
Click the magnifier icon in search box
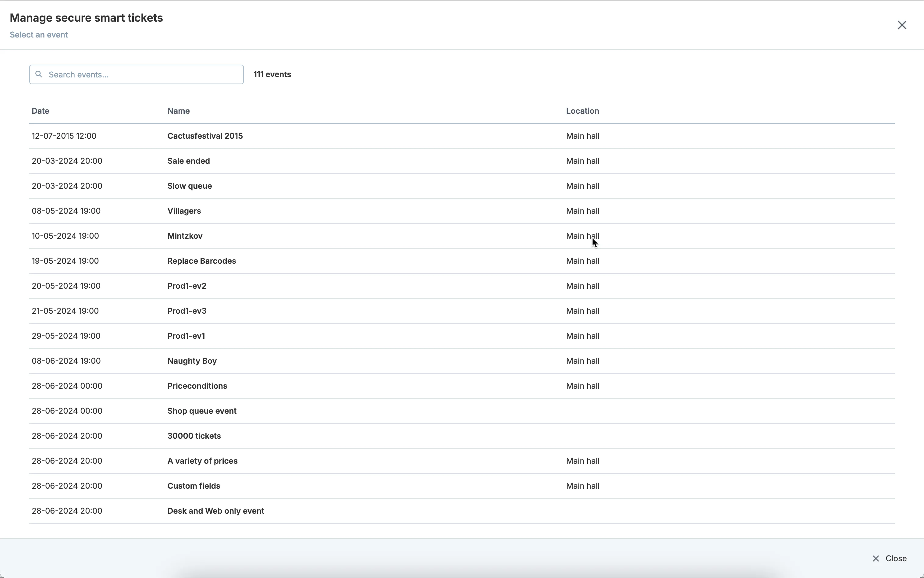point(39,74)
